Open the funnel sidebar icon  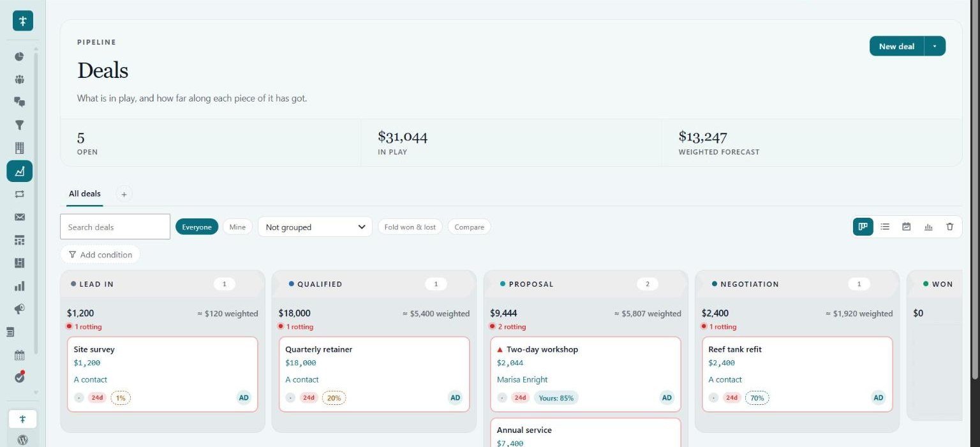coord(19,125)
